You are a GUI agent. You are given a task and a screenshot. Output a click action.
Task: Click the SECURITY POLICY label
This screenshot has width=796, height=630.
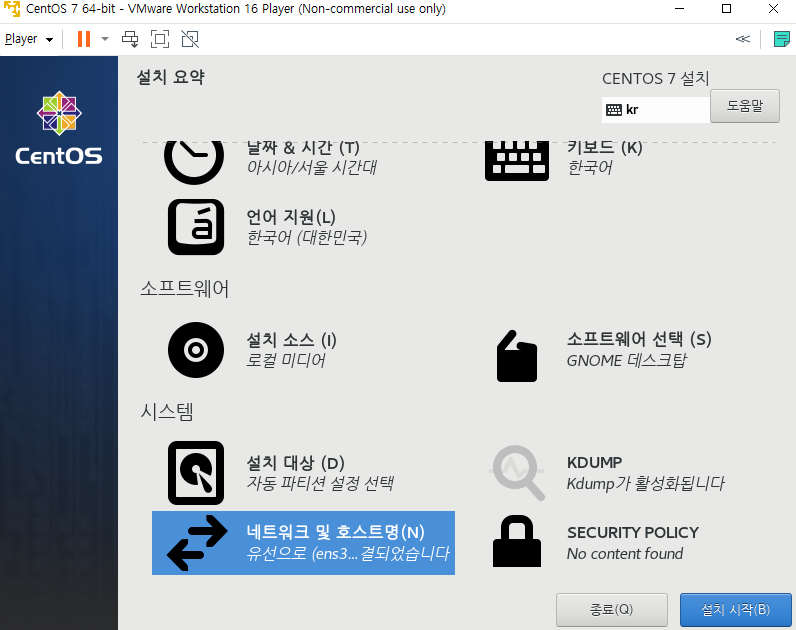click(633, 533)
